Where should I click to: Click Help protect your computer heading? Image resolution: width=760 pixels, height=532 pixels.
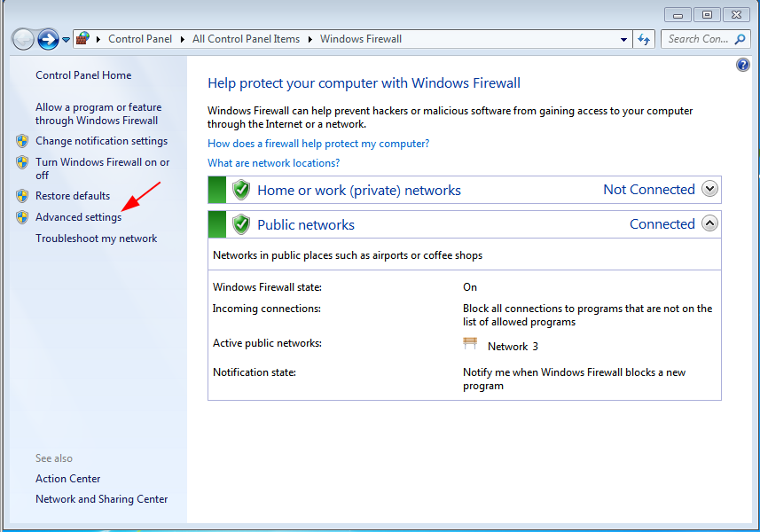click(x=364, y=83)
